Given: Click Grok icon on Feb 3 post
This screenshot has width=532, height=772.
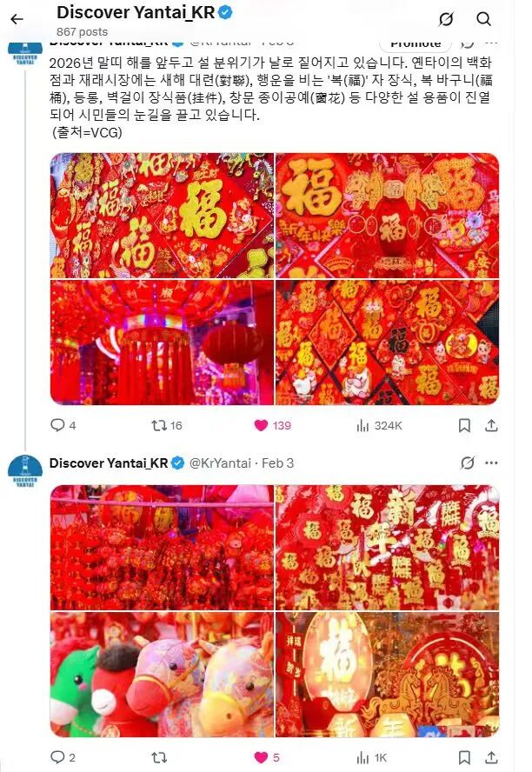Looking at the screenshot, I should tap(468, 463).
